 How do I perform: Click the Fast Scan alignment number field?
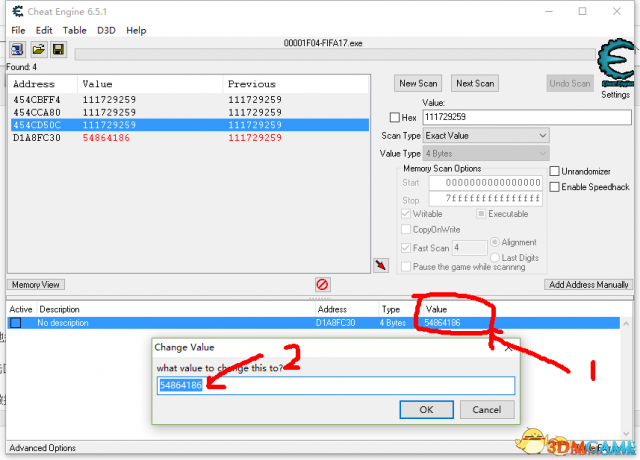pyautogui.click(x=469, y=248)
